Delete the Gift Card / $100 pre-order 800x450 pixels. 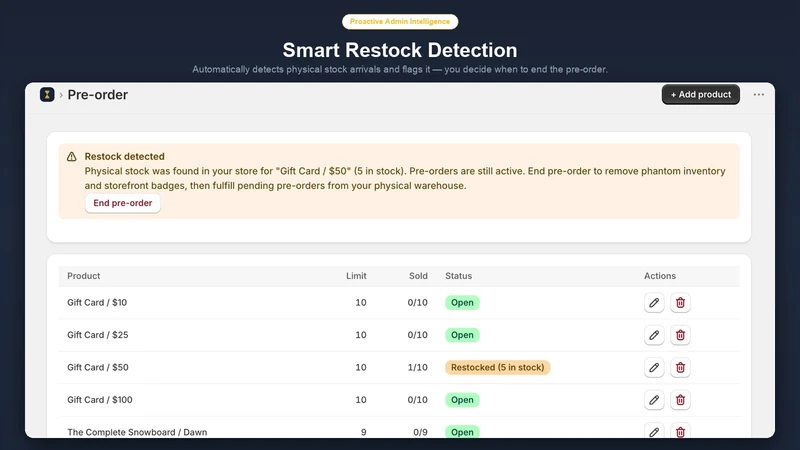pos(680,400)
